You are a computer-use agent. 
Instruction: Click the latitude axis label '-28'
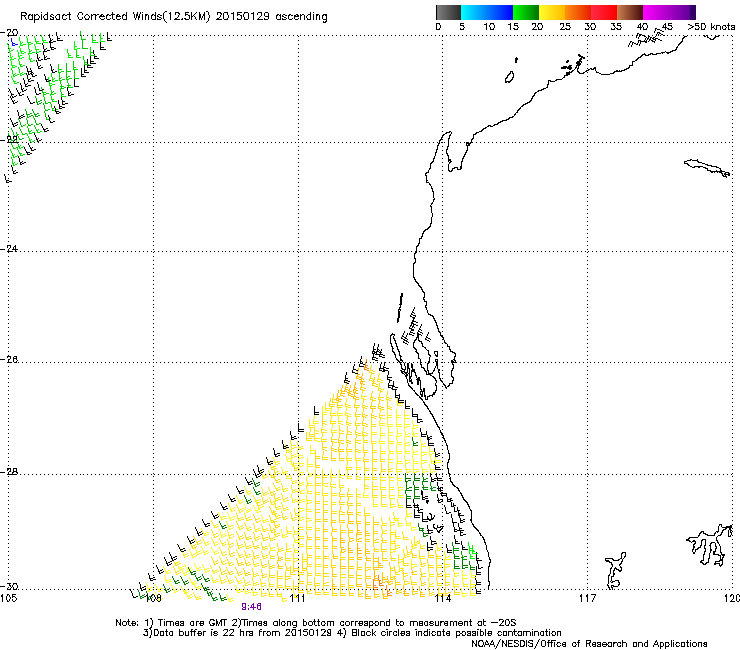(x=9, y=472)
